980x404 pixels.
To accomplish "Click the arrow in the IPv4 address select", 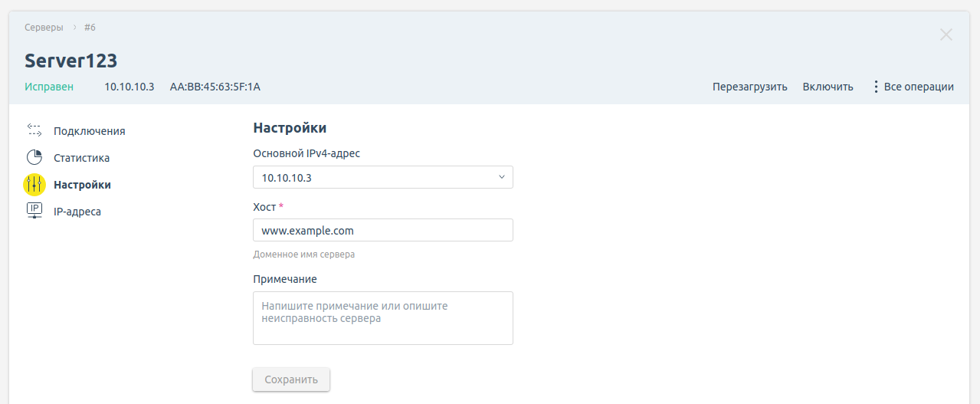I will pos(502,177).
